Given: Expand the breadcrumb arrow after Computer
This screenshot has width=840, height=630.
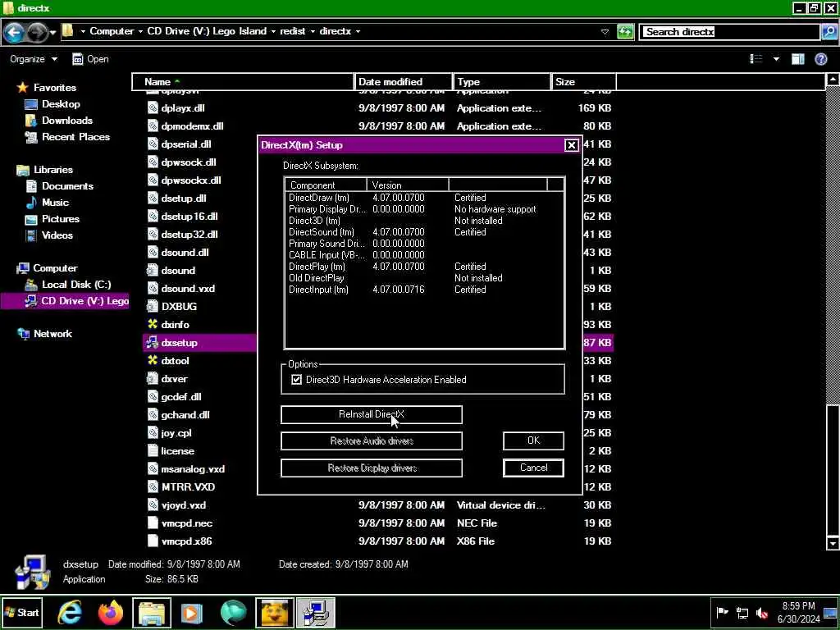Looking at the screenshot, I should (x=140, y=31).
